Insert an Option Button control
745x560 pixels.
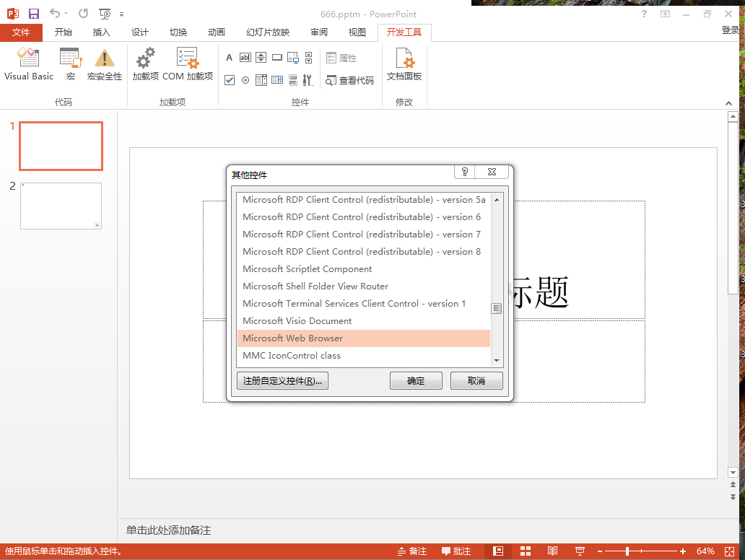tap(245, 80)
